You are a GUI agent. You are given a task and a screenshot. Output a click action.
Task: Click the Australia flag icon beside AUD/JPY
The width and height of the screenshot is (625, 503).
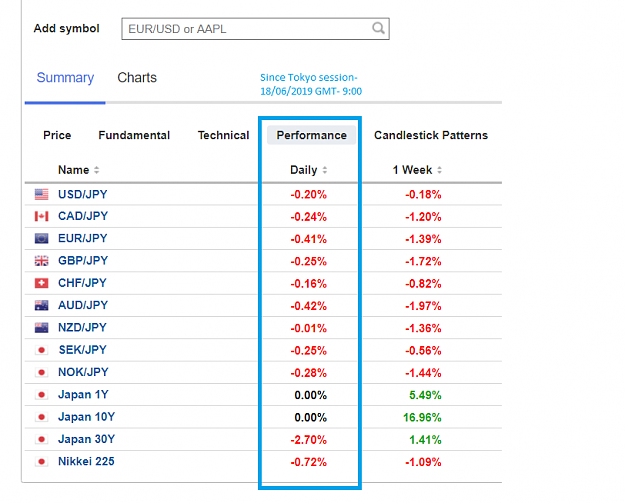[41, 305]
